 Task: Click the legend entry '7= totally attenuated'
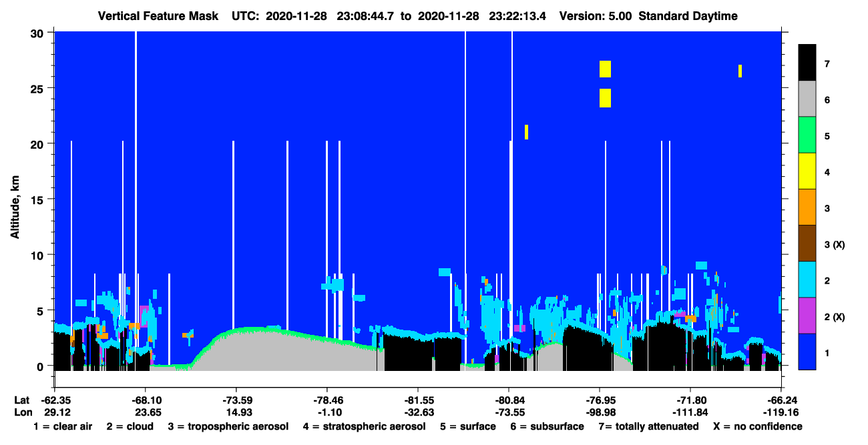tap(648, 427)
